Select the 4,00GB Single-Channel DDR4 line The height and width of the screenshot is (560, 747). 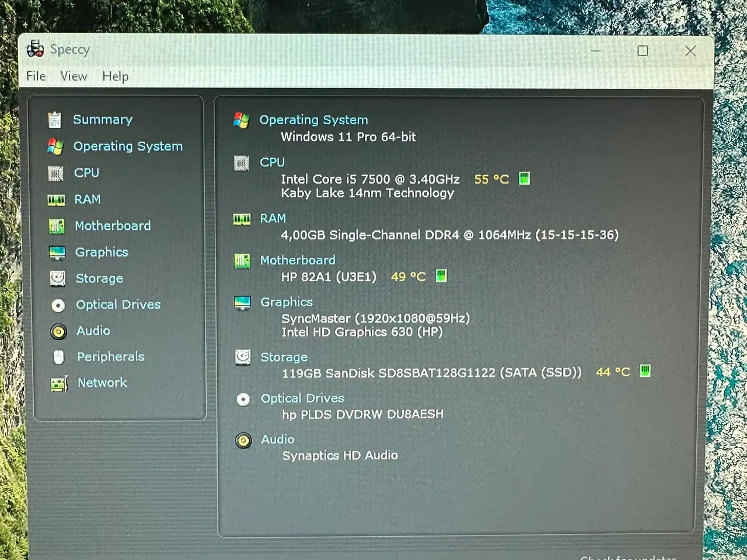point(450,235)
